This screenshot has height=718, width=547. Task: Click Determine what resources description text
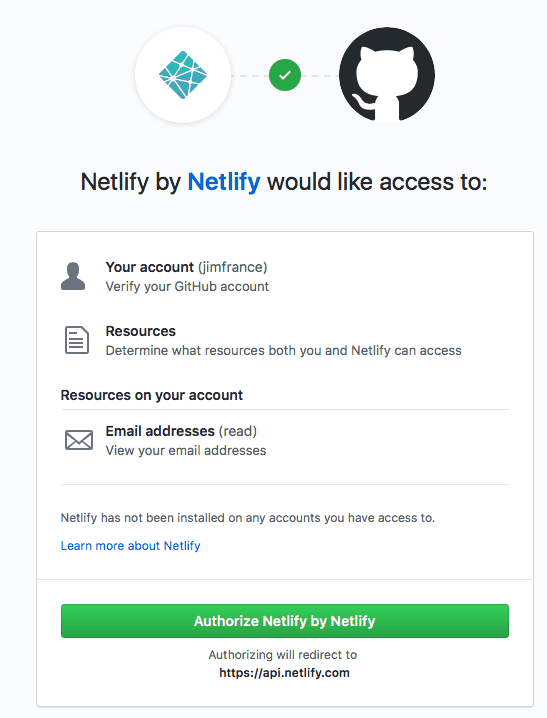(283, 351)
